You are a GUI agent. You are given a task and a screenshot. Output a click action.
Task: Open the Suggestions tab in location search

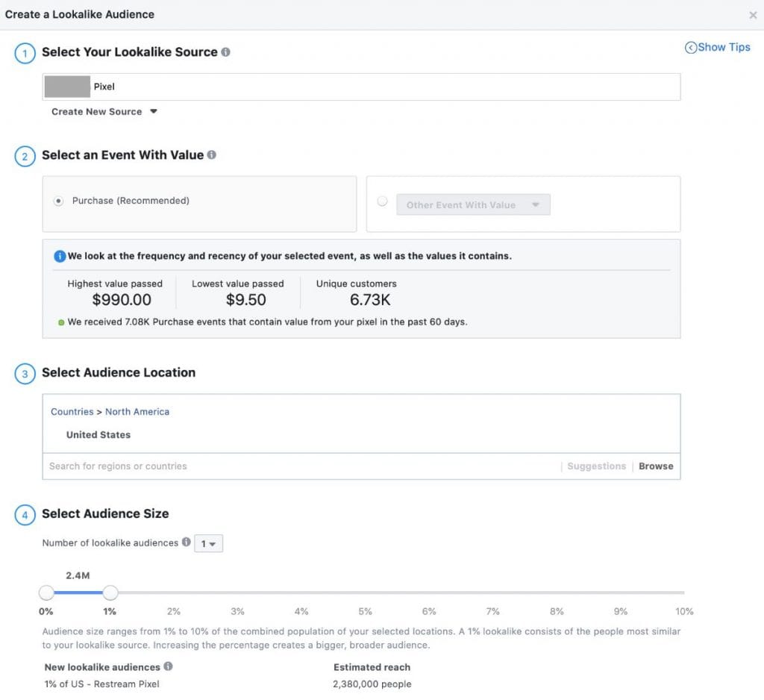coord(596,466)
